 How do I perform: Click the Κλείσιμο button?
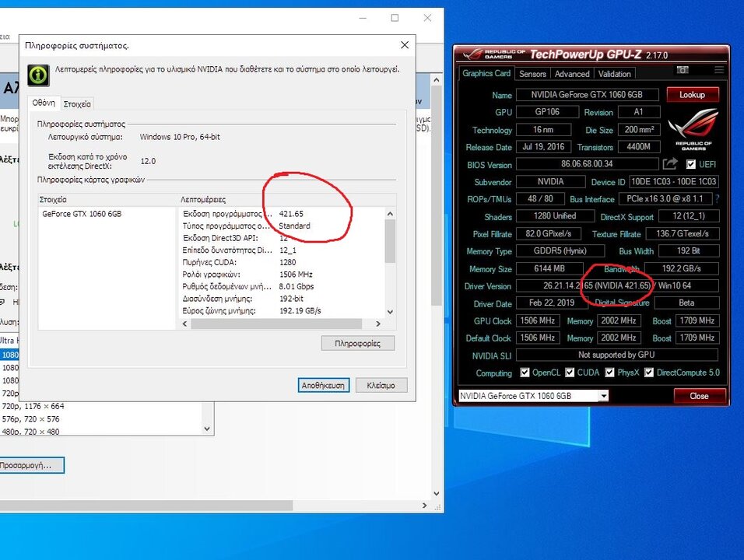coord(381,386)
